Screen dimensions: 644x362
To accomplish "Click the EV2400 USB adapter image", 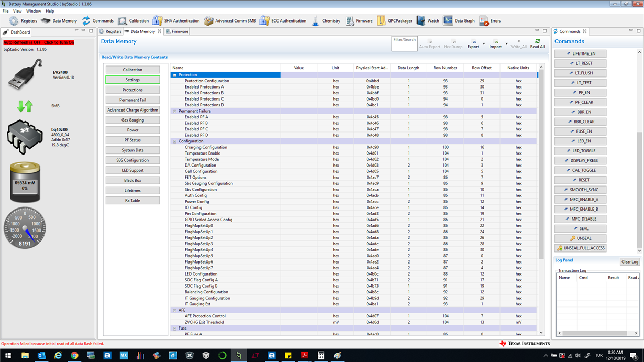I will click(x=25, y=74).
